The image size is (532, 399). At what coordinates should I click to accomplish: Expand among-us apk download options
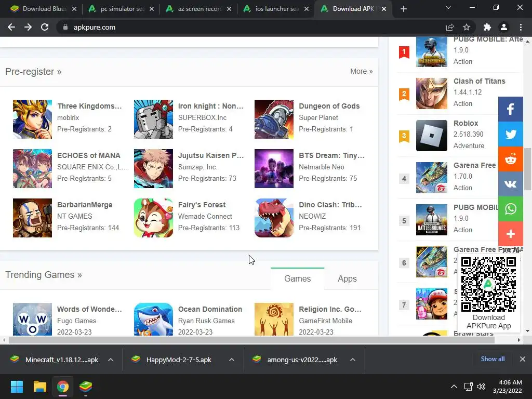[x=353, y=360]
